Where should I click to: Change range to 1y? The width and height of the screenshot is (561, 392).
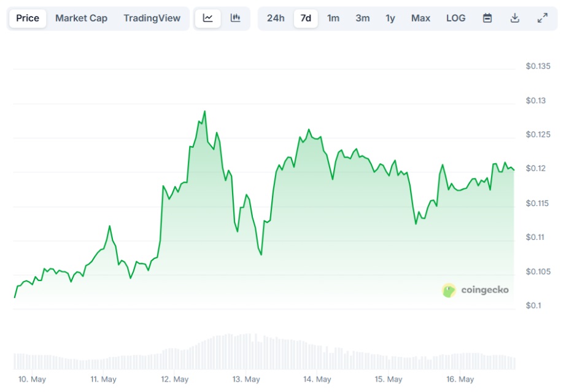click(390, 18)
